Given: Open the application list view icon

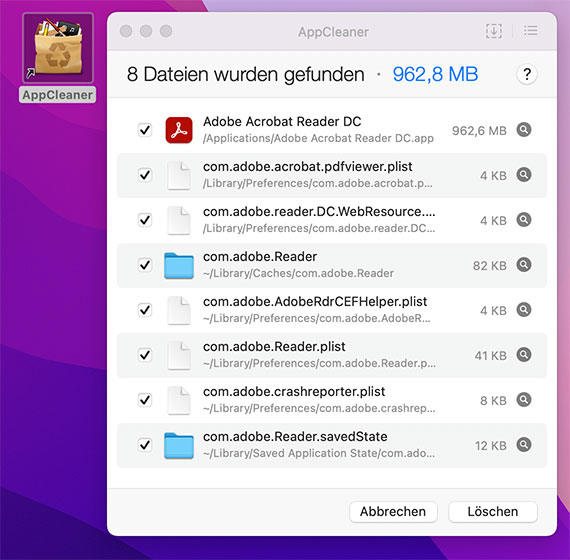Looking at the screenshot, I should pyautogui.click(x=531, y=31).
